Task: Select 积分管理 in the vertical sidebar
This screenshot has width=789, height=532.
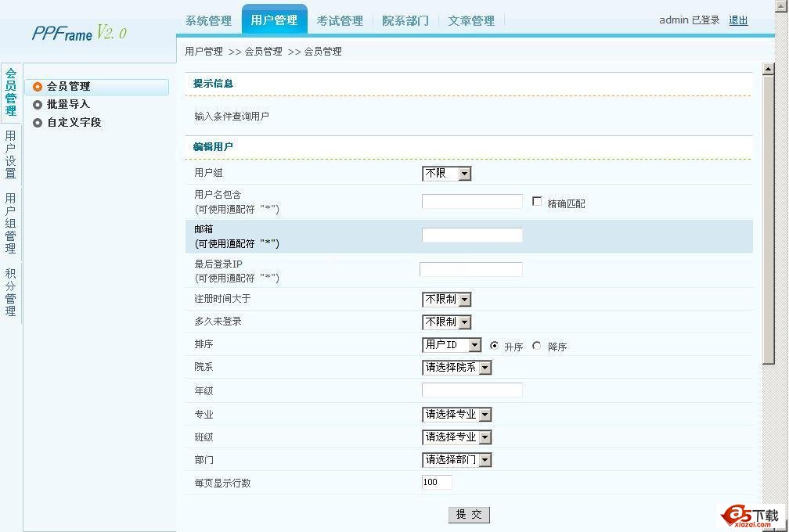Action: click(x=10, y=291)
